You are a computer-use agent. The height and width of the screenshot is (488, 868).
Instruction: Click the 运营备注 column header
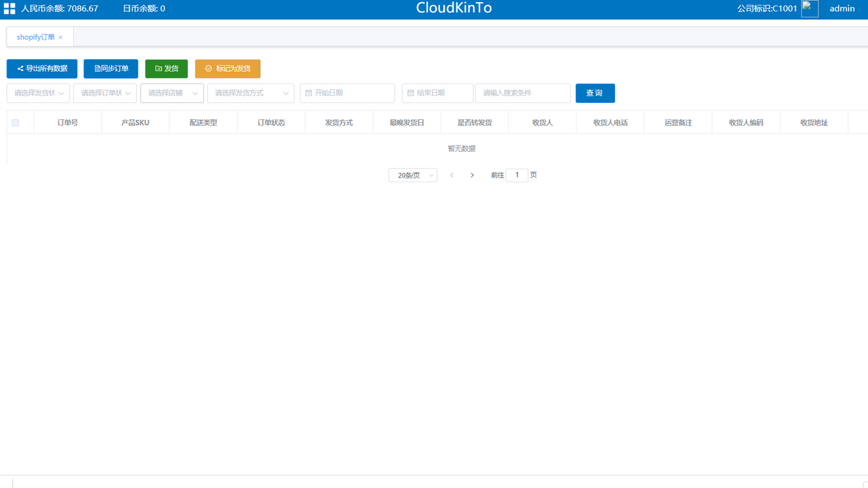point(678,123)
